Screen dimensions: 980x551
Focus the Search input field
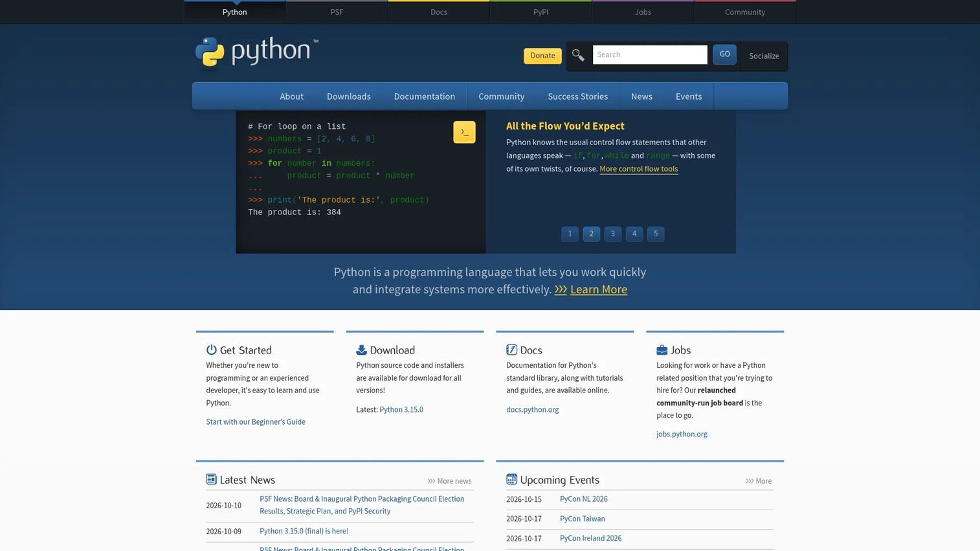(x=650, y=55)
